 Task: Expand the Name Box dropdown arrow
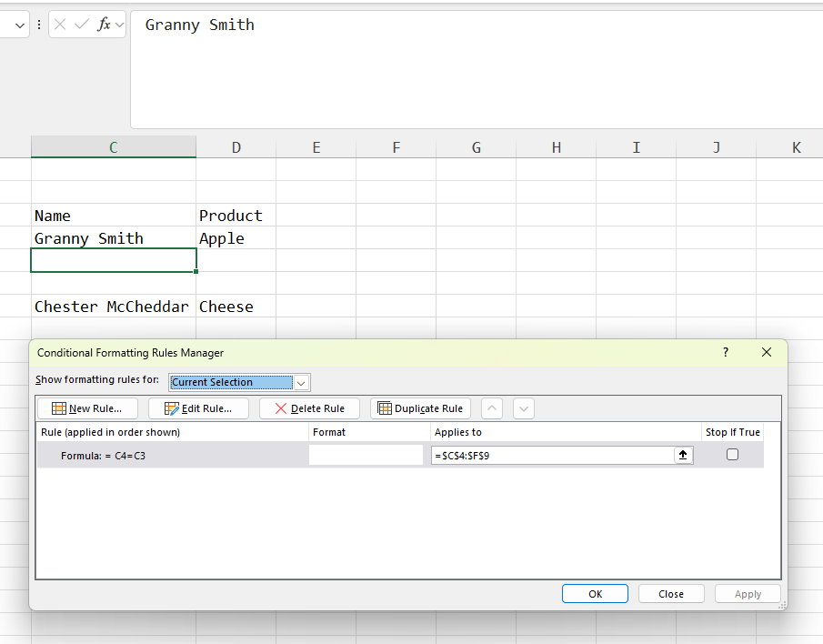tap(20, 25)
